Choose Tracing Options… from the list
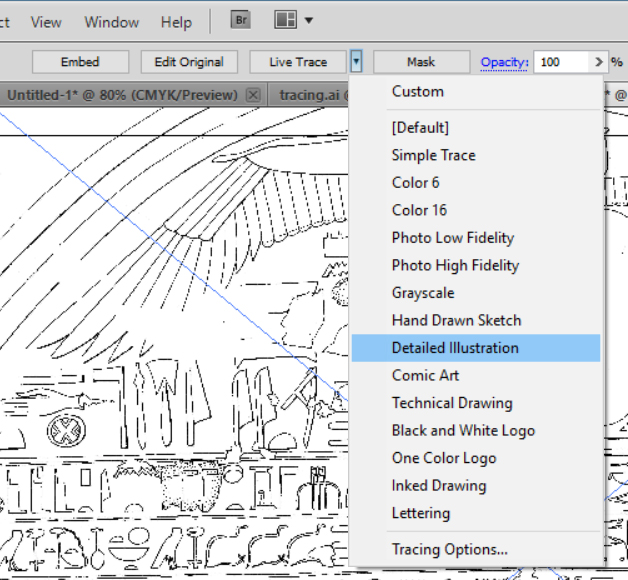Image resolution: width=628 pixels, height=580 pixels. coord(449,549)
